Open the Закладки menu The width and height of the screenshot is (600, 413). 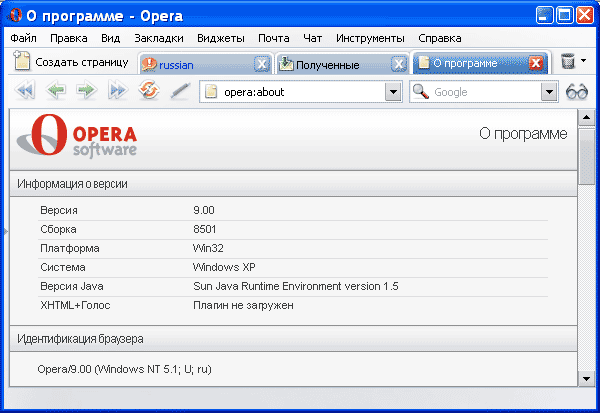tap(159, 38)
